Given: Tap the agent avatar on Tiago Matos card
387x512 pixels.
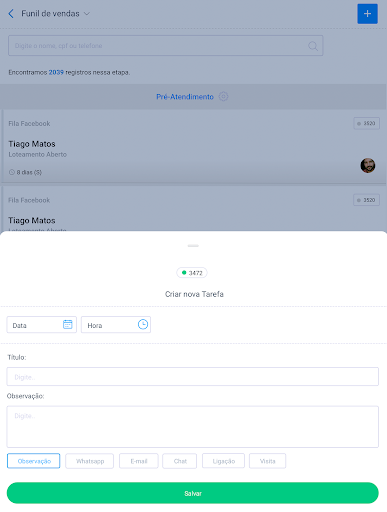Looking at the screenshot, I should [x=368, y=165].
